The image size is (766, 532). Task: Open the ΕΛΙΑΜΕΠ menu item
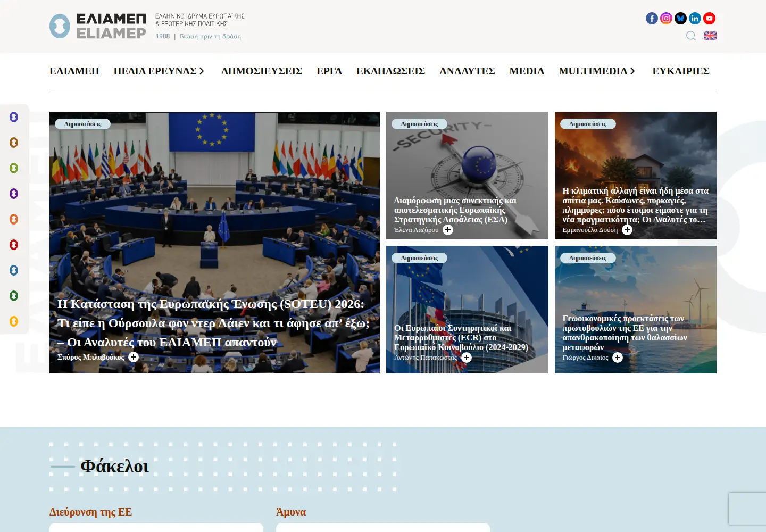point(74,71)
